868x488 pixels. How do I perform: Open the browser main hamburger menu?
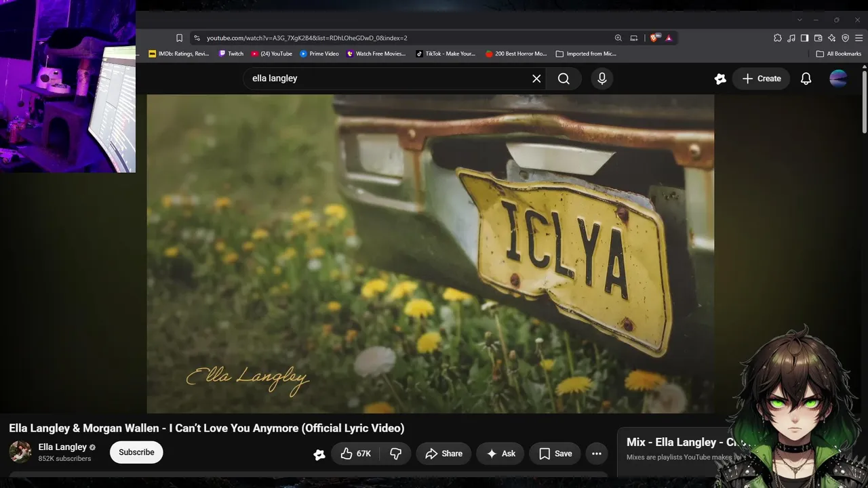(x=859, y=38)
